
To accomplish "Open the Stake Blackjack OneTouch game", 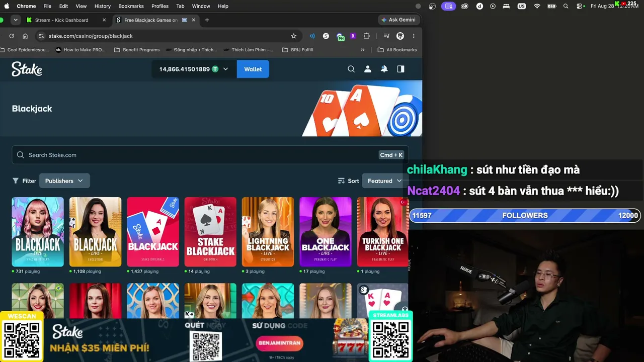I will pos(210,232).
